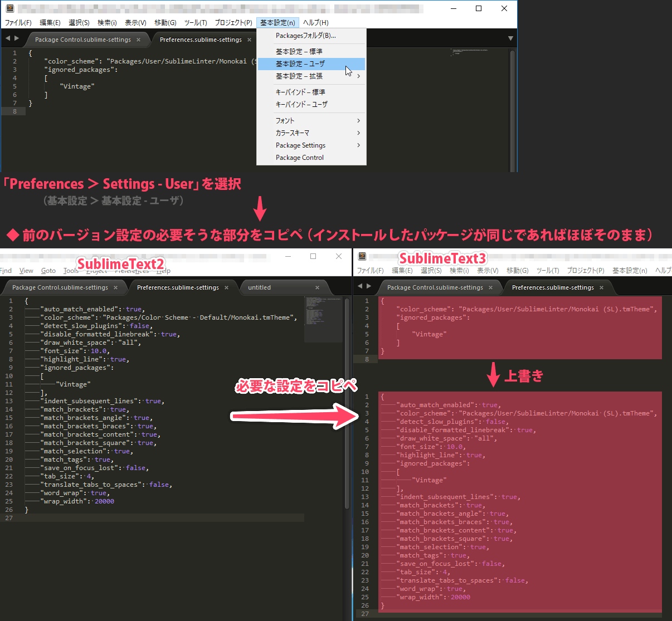This screenshot has width=672, height=621.
Task: Select Preferences.sublime-settings tab in SublimeText3 window
Action: coord(553,287)
